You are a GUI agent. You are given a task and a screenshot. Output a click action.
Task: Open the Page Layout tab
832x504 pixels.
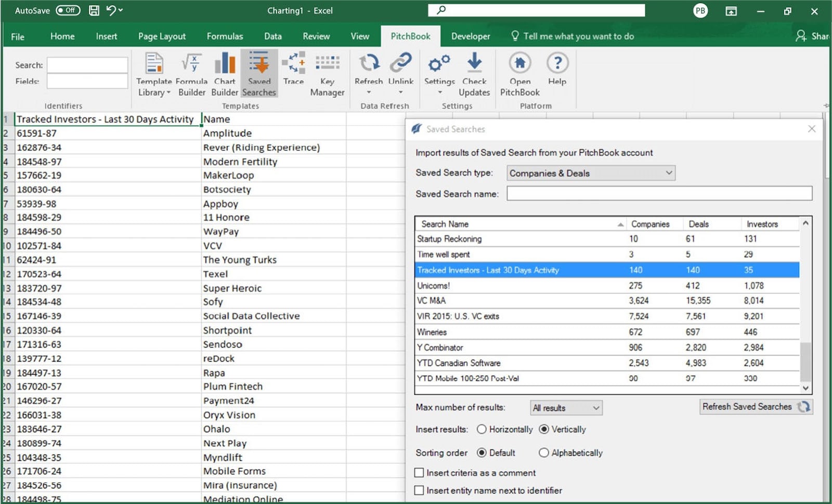pos(162,36)
